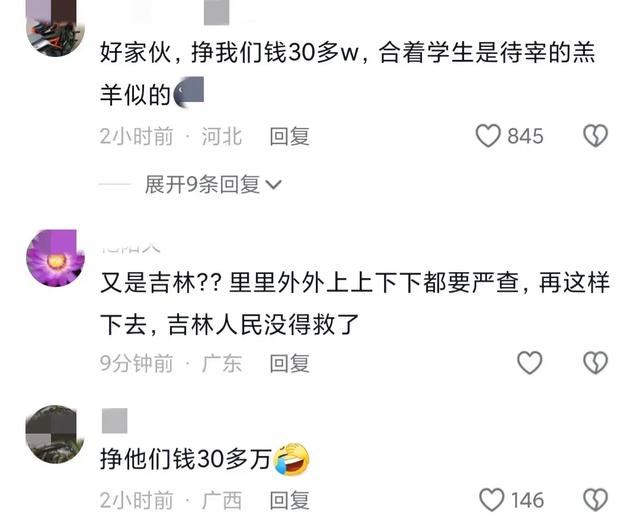Like the comment with 845 likes
The image size is (640, 519).
click(488, 136)
